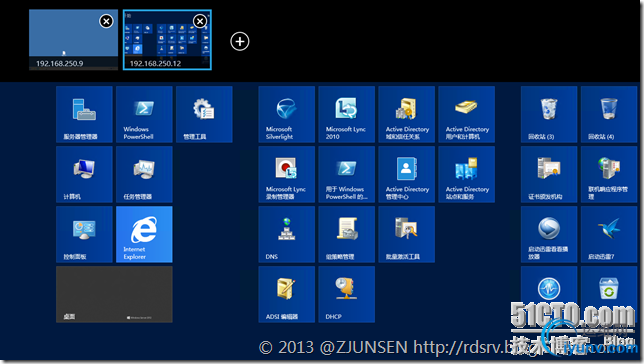Image resolution: width=644 pixels, height=364 pixels.
Task: Open Active Directory 站点和服务 tile
Action: point(467,174)
